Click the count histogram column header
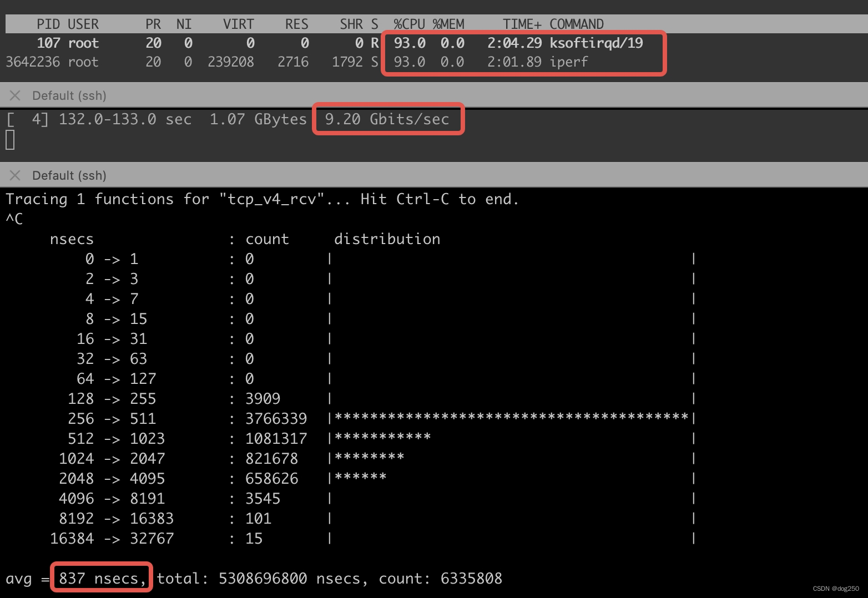Image resolution: width=868 pixels, height=598 pixels. (267, 239)
